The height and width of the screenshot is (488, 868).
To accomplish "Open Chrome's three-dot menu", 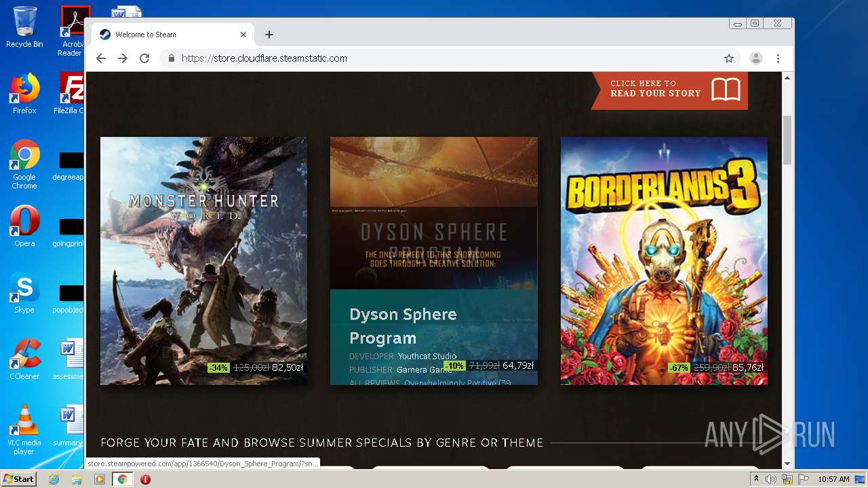I will tap(778, 58).
